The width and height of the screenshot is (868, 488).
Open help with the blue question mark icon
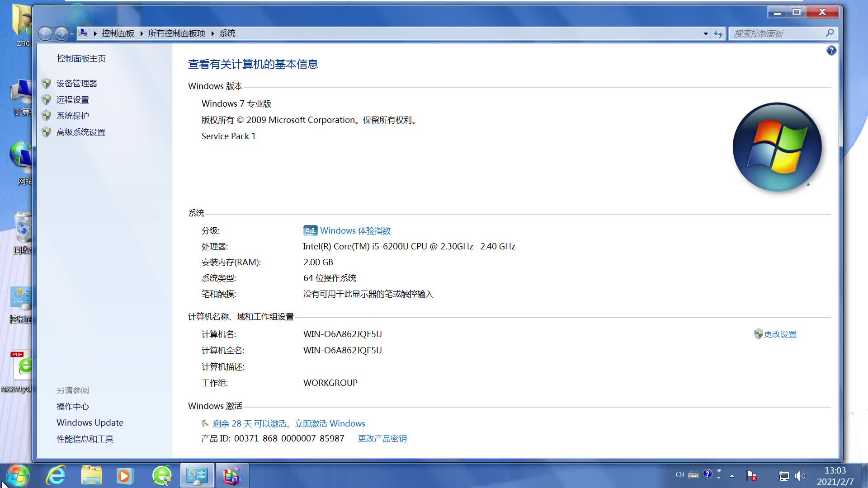[x=831, y=51]
